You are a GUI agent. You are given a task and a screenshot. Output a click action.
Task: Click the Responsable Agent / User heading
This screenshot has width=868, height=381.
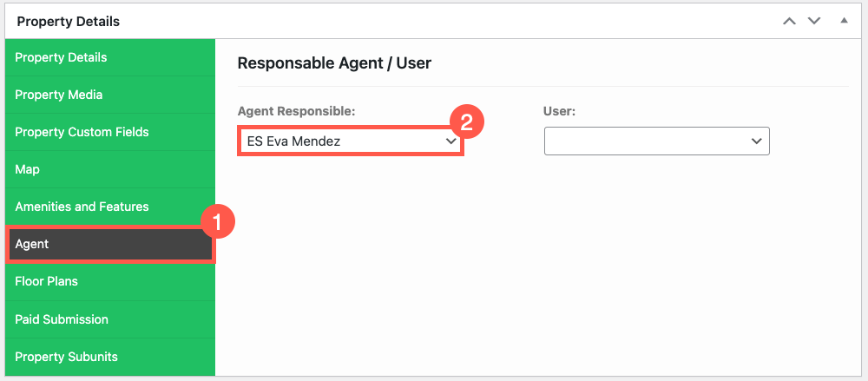coord(334,63)
